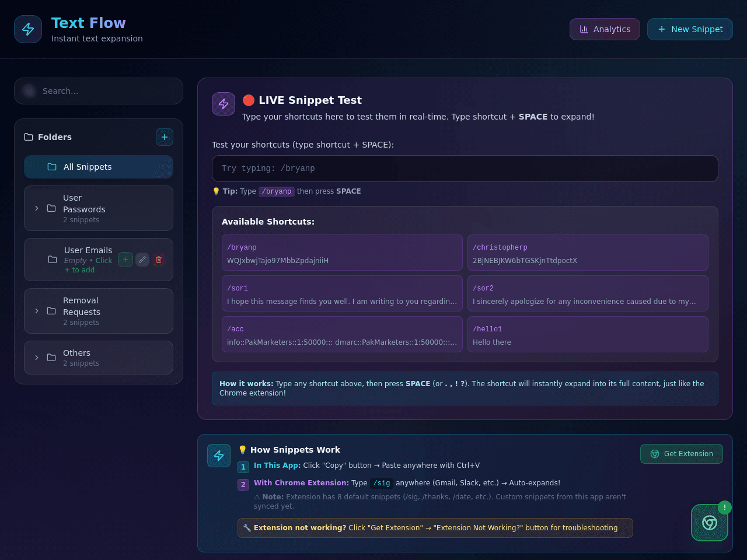Screen dimensions: 747x560
Task: Create a New Snippet
Action: click(690, 29)
